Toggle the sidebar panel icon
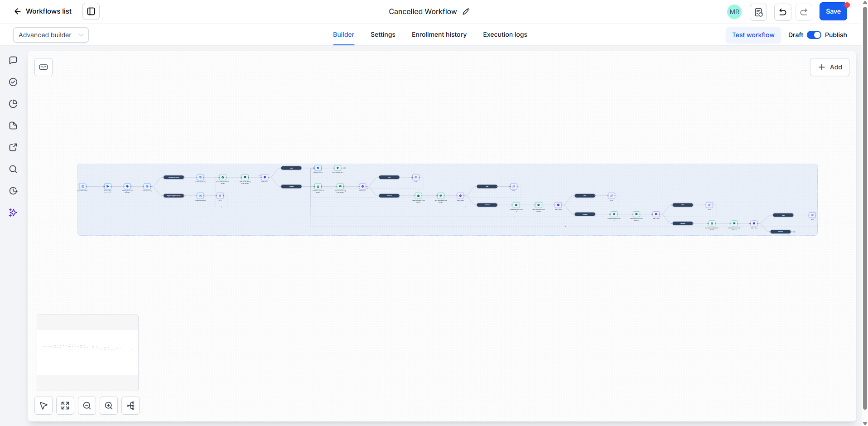The image size is (868, 426). (x=91, y=11)
